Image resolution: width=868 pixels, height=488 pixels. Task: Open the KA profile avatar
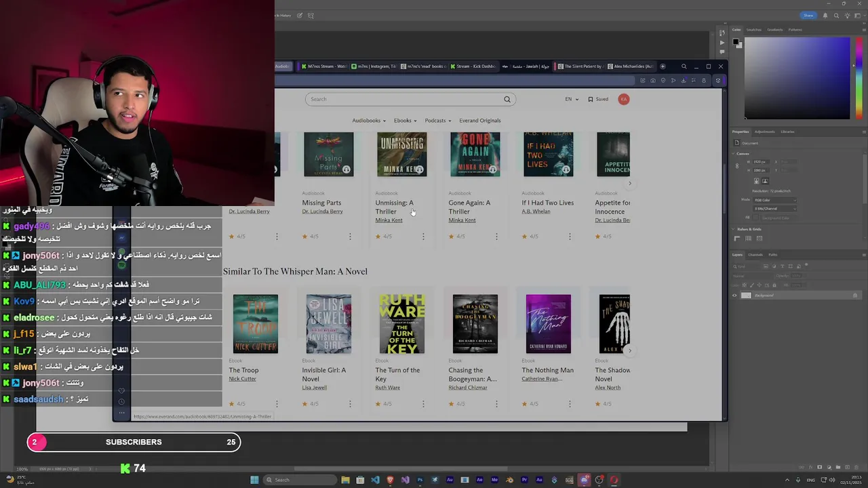(624, 99)
